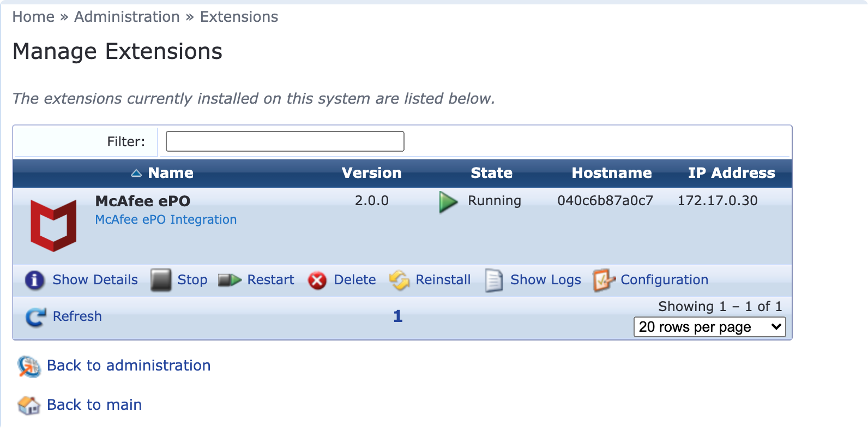Click the blue Refresh arrow icon
868x430 pixels.
click(x=36, y=317)
